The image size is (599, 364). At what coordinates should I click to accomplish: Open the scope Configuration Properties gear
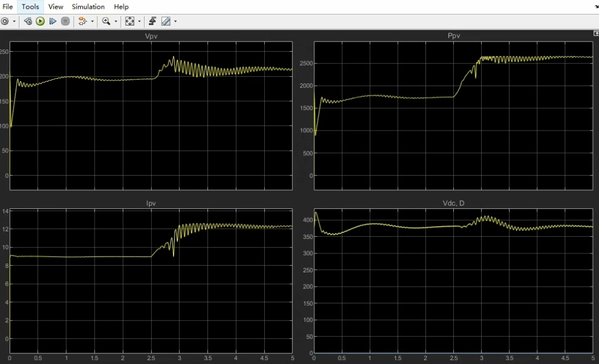[x=4, y=21]
